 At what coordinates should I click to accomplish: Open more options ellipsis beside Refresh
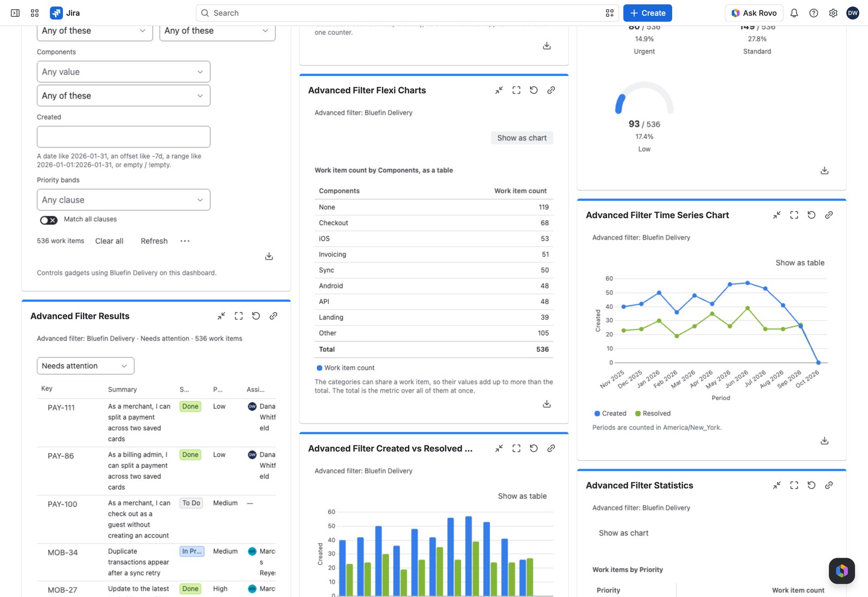[185, 241]
